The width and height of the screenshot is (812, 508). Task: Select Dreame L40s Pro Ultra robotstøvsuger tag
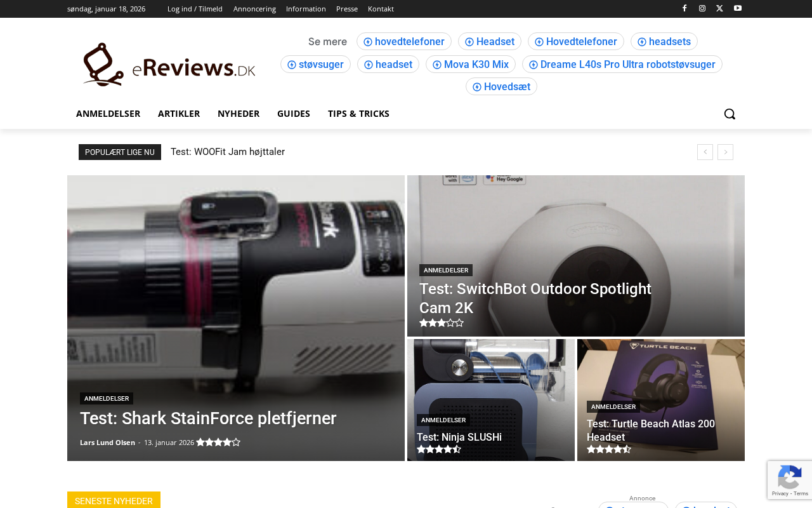(622, 64)
